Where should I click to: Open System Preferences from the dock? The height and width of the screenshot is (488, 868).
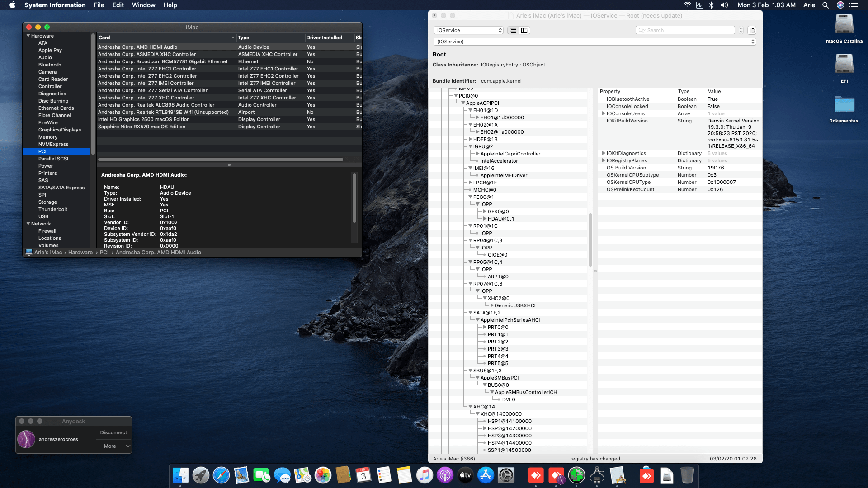[506, 475]
